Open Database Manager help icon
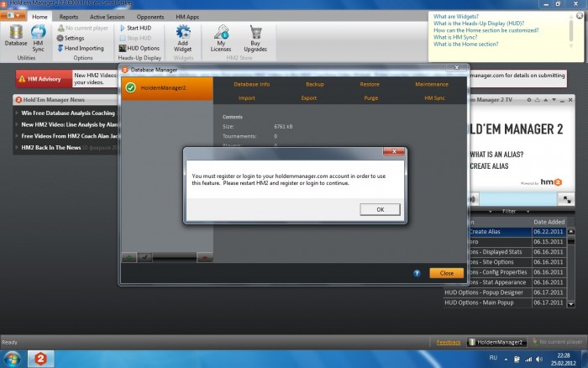Viewport: 588px width, 368px height. coord(417,273)
